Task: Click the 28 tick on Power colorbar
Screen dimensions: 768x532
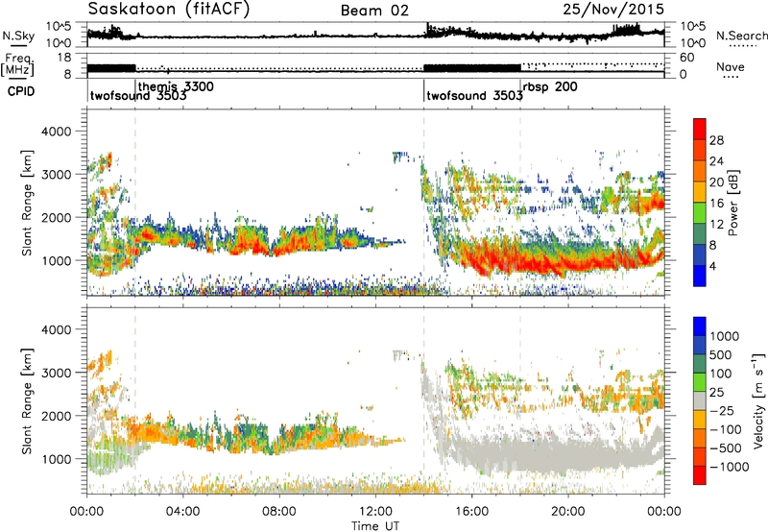Action: (716, 140)
